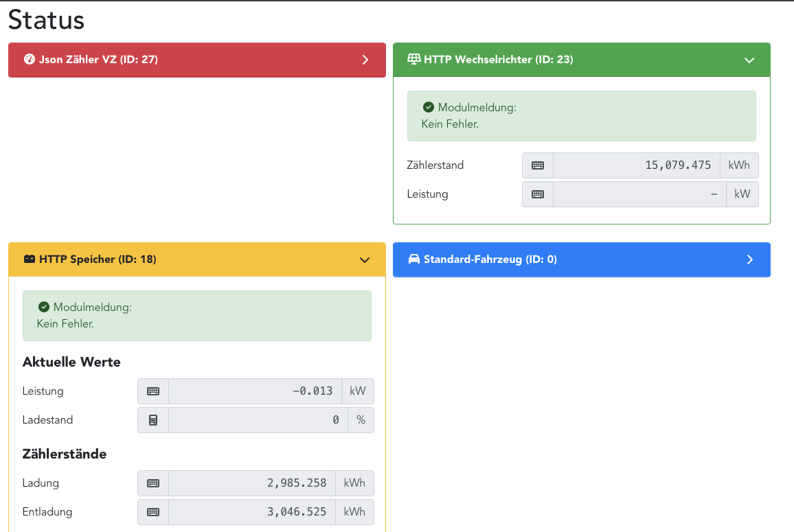Click keyboard icon beside Entladung value

point(153,512)
